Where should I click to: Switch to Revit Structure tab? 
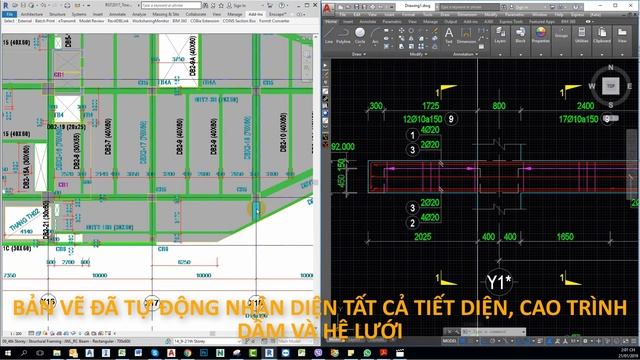click(57, 14)
